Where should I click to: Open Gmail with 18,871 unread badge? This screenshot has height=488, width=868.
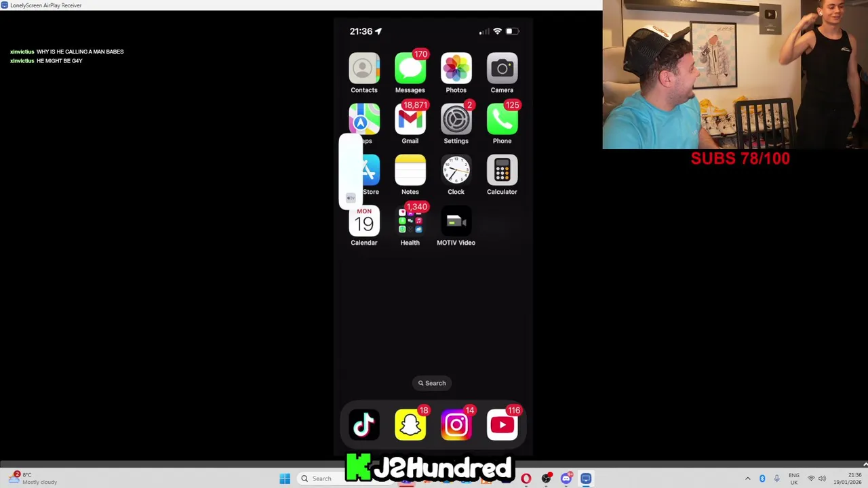410,119
